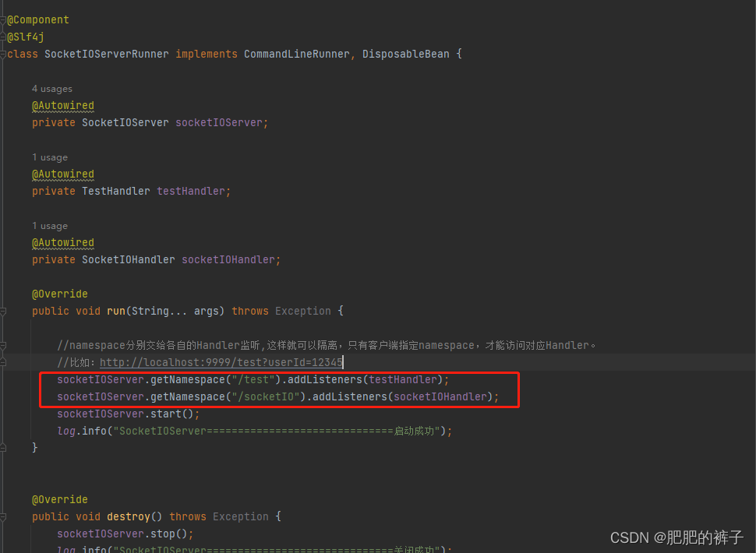The image size is (756, 553).
Task: Click the CommandLineRunner interface name
Action: click(x=296, y=54)
